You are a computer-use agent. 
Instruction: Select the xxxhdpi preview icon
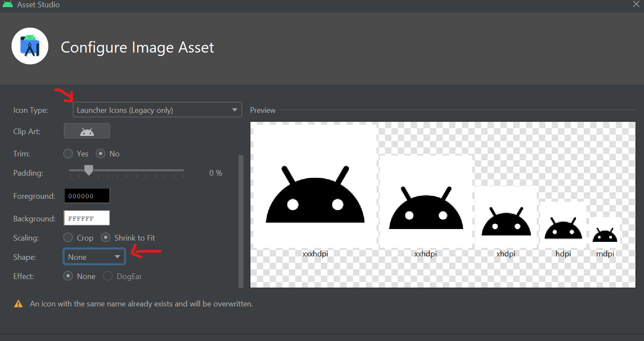[x=315, y=187]
